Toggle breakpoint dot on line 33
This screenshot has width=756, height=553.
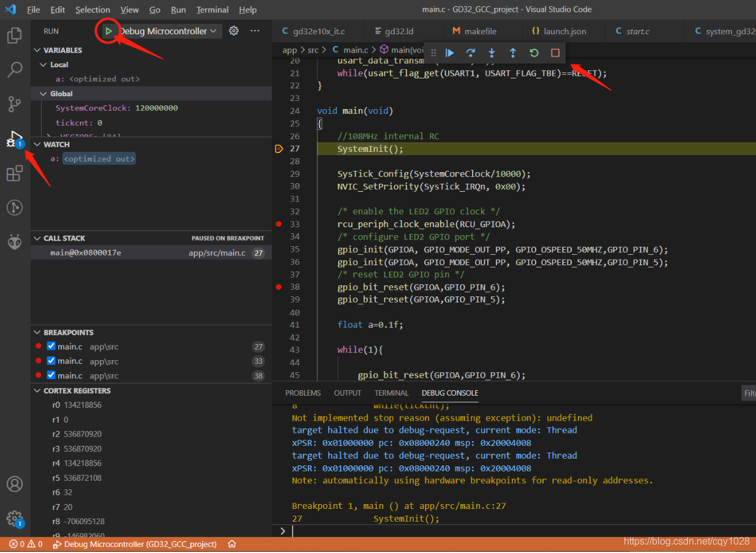tap(279, 224)
